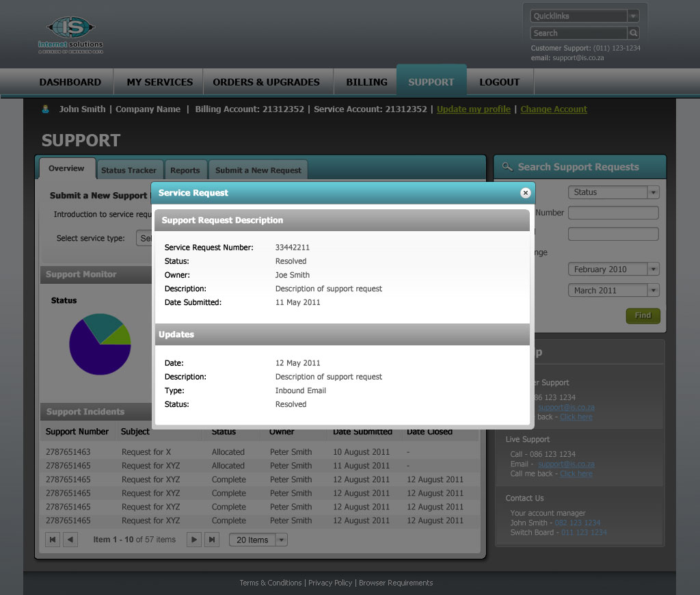This screenshot has height=595, width=700.
Task: Click magnifier icon in Search Support Requests header
Action: click(507, 167)
